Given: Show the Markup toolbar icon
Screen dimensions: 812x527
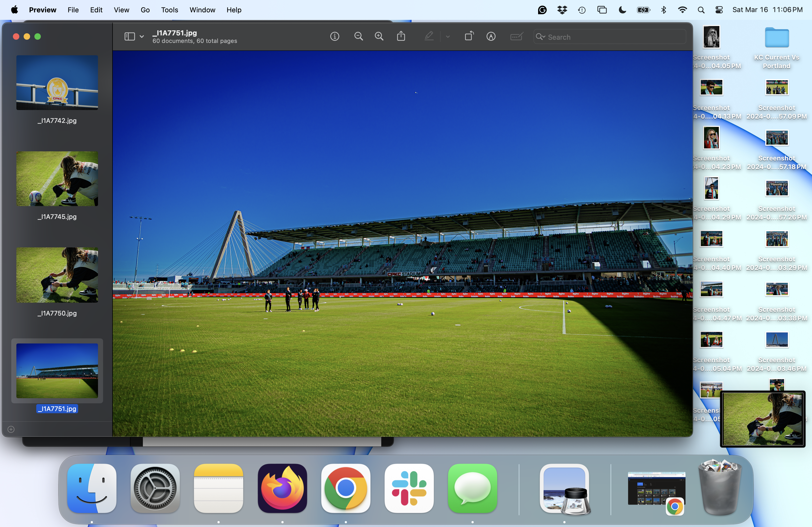Looking at the screenshot, I should 491,36.
